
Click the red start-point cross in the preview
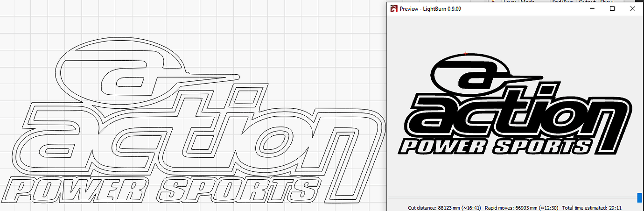[466, 54]
